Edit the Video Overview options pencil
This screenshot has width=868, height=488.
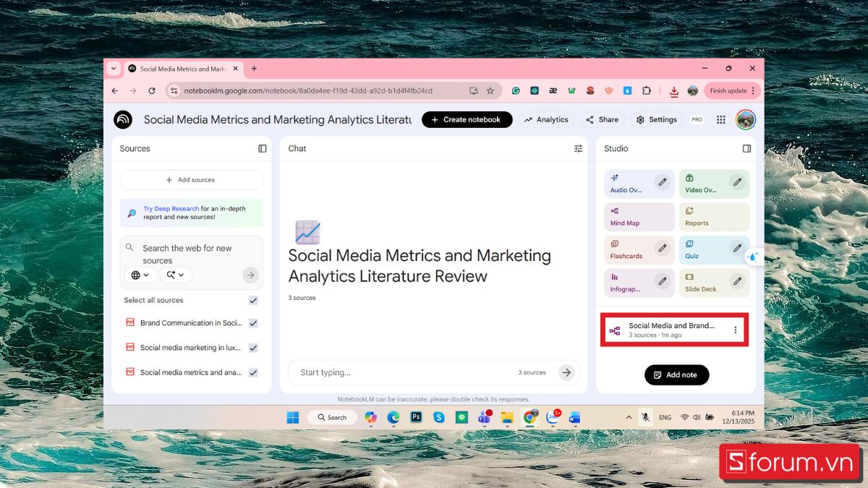pyautogui.click(x=737, y=182)
